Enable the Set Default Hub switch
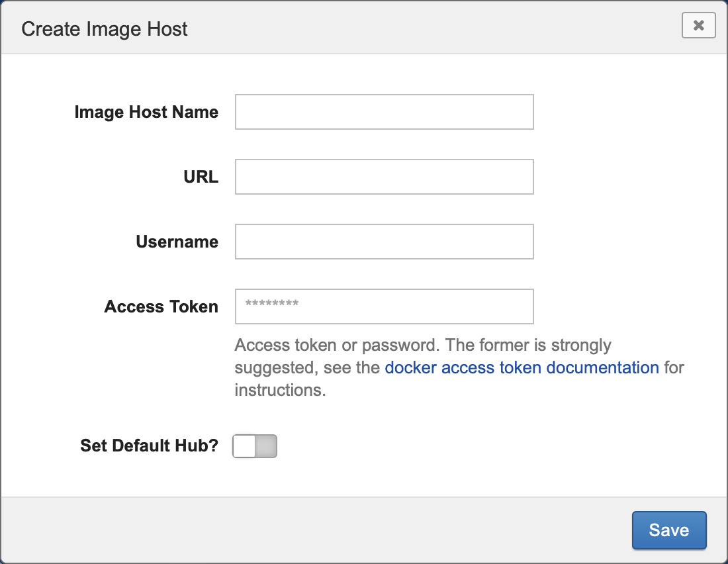 255,446
